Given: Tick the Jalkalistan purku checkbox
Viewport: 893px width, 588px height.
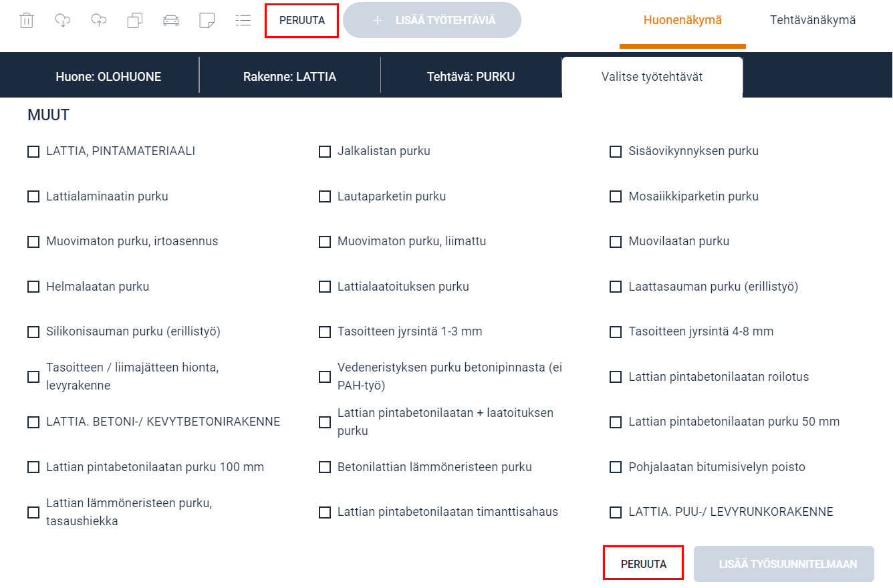Looking at the screenshot, I should 325,152.
